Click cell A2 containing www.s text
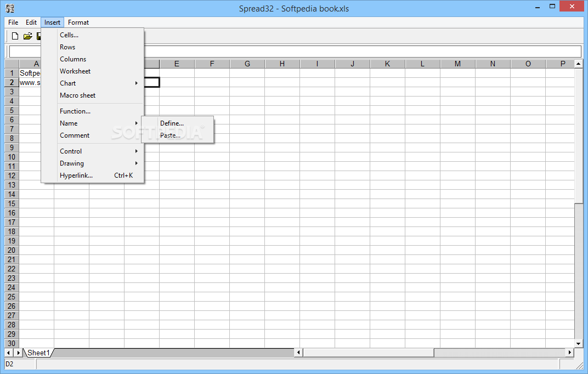This screenshot has width=588, height=374. tap(30, 82)
